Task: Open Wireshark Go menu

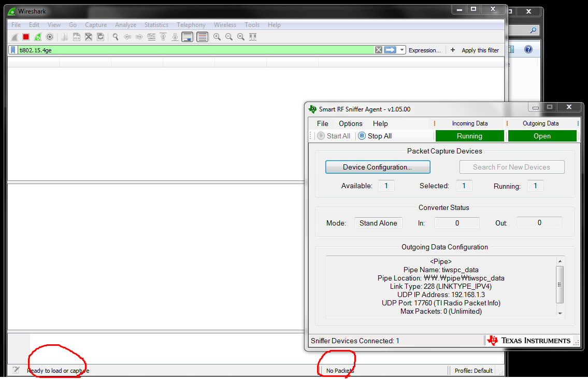Action: [73, 25]
